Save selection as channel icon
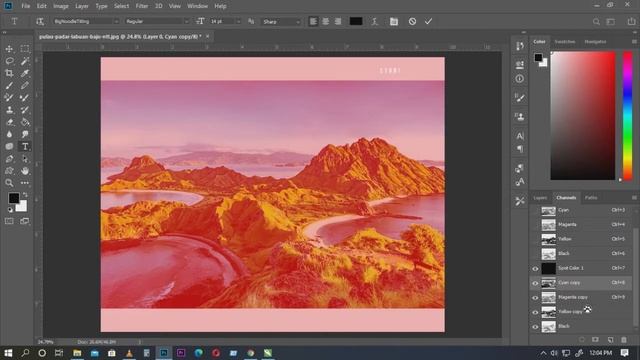The image size is (640, 360). click(x=596, y=340)
